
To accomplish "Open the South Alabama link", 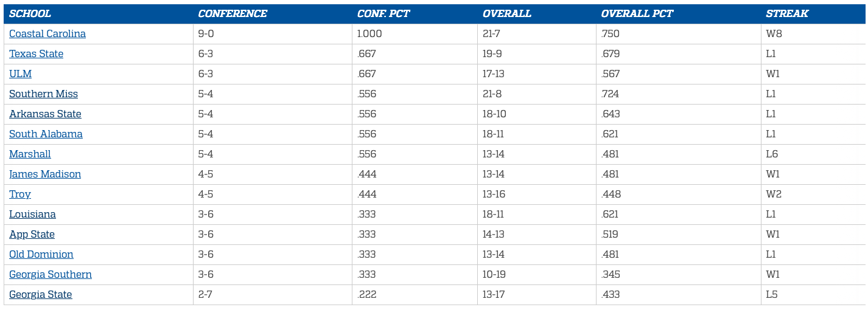I will [x=46, y=134].
